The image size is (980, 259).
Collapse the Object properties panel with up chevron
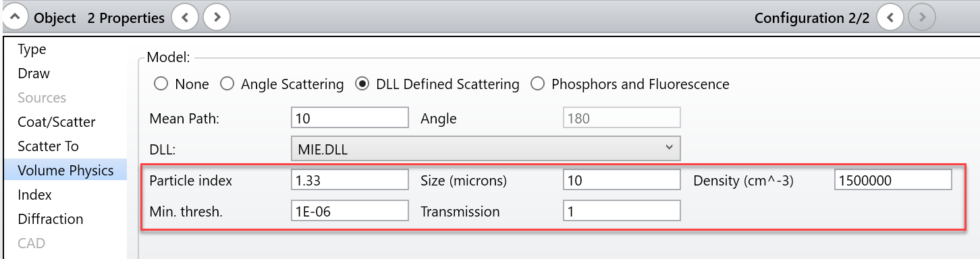click(x=16, y=18)
